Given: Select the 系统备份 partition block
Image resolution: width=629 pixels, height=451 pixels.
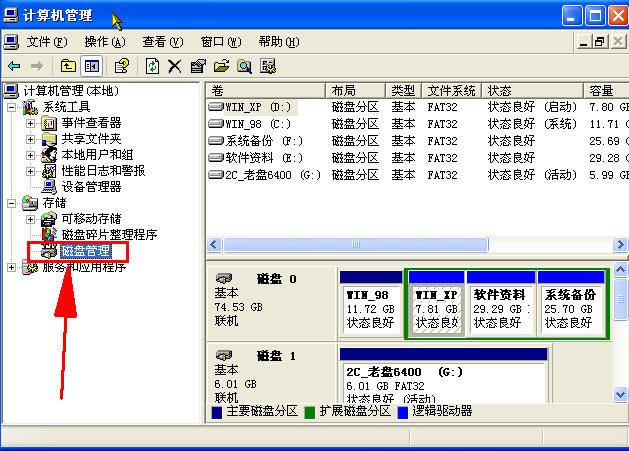Looking at the screenshot, I should 571,304.
